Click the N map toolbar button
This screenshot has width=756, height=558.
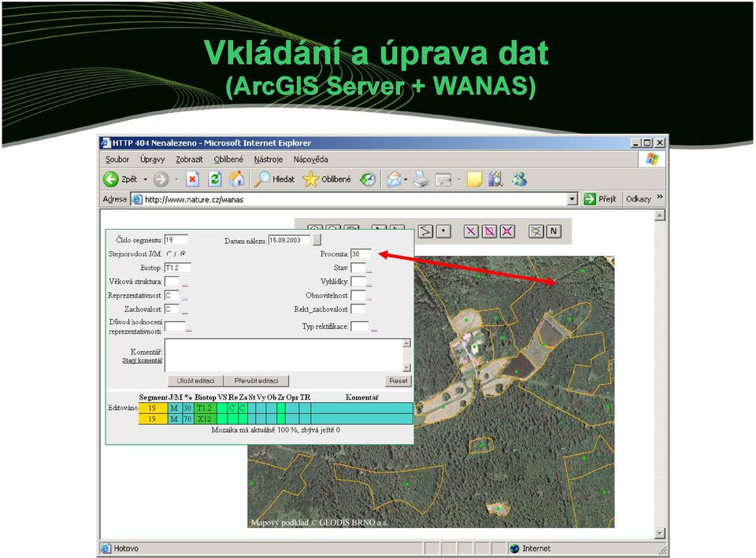(554, 231)
